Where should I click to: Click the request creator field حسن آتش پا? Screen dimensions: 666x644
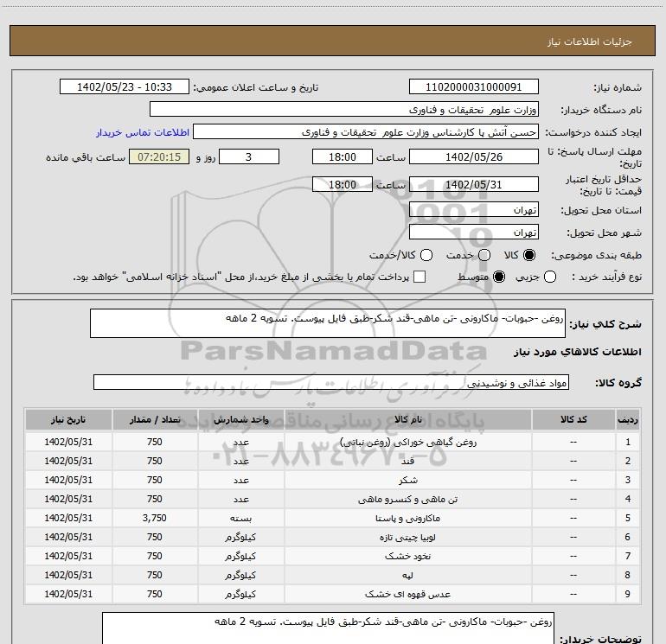(366, 132)
